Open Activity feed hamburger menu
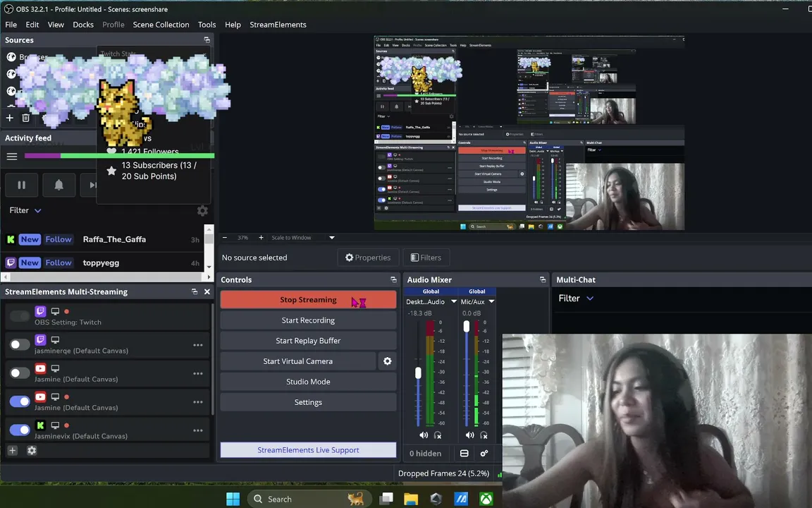The width and height of the screenshot is (812, 508). (12, 156)
